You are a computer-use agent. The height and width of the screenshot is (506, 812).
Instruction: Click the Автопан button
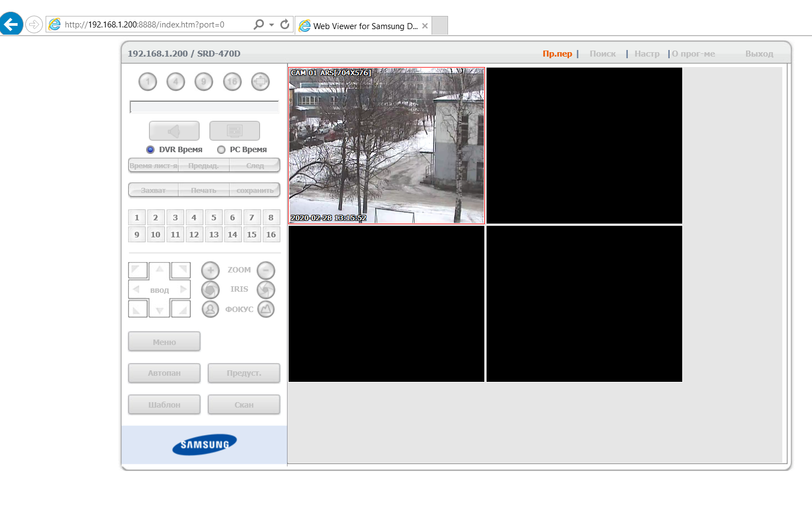coord(164,373)
